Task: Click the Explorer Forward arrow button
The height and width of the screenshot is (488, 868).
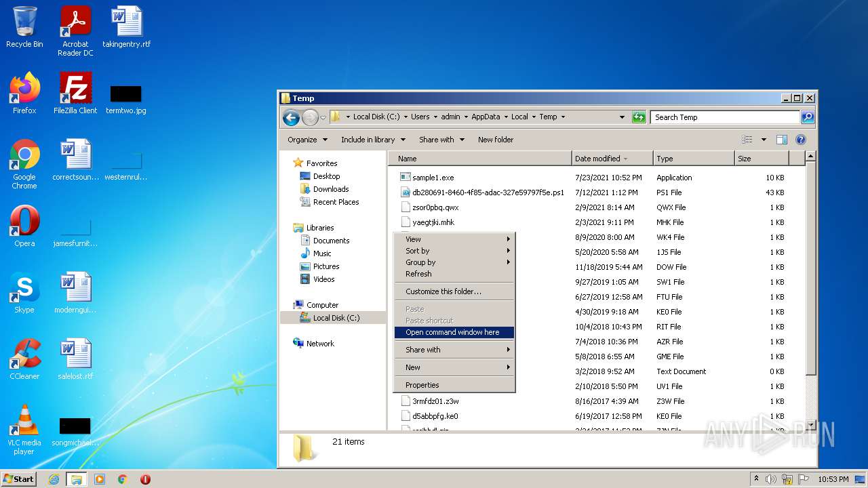Action: point(310,117)
